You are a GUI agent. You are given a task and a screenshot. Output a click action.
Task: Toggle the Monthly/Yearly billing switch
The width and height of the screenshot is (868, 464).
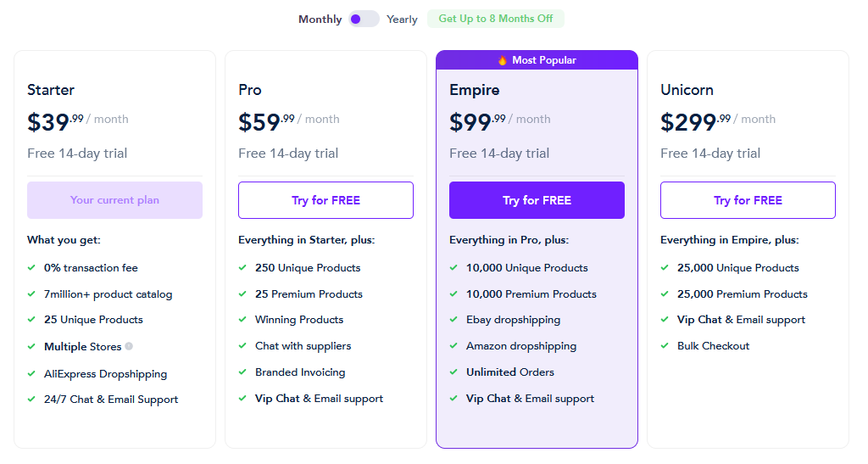click(x=364, y=20)
